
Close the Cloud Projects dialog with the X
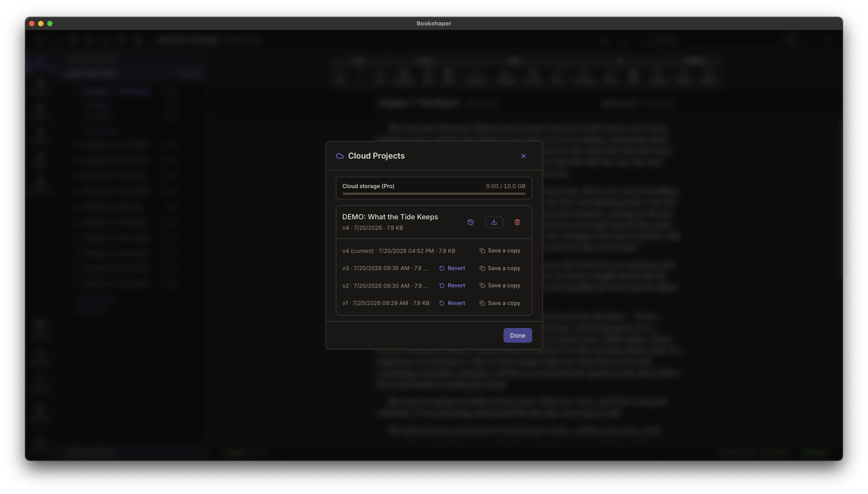pos(524,156)
